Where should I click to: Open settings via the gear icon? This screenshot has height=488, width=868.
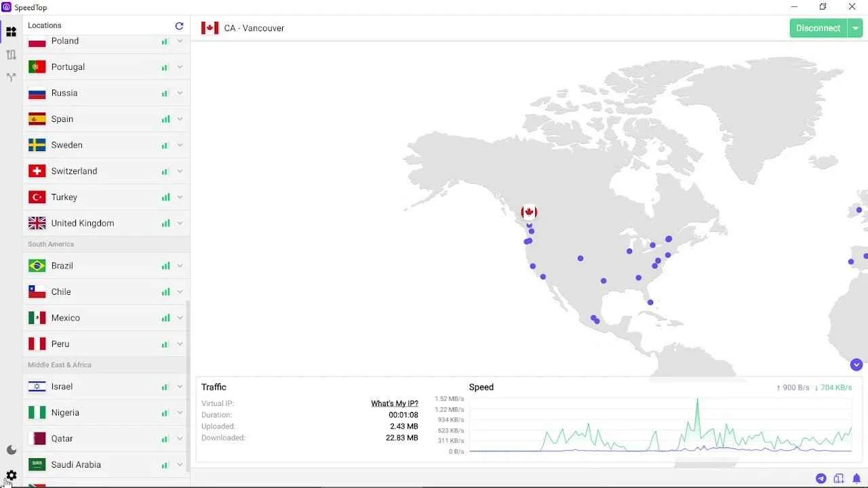(11, 475)
